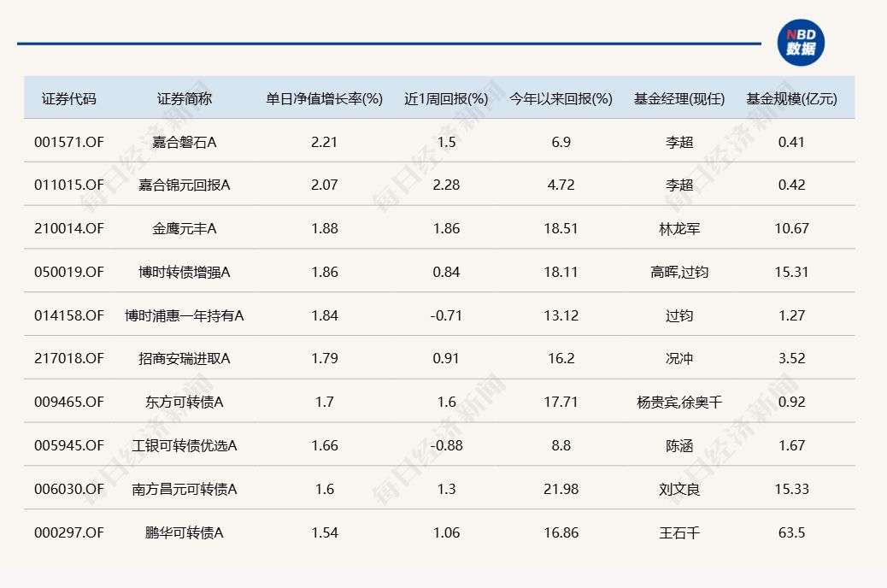Select 博时浦惠一年持有A fund name
This screenshot has height=588, width=887.
[185, 315]
